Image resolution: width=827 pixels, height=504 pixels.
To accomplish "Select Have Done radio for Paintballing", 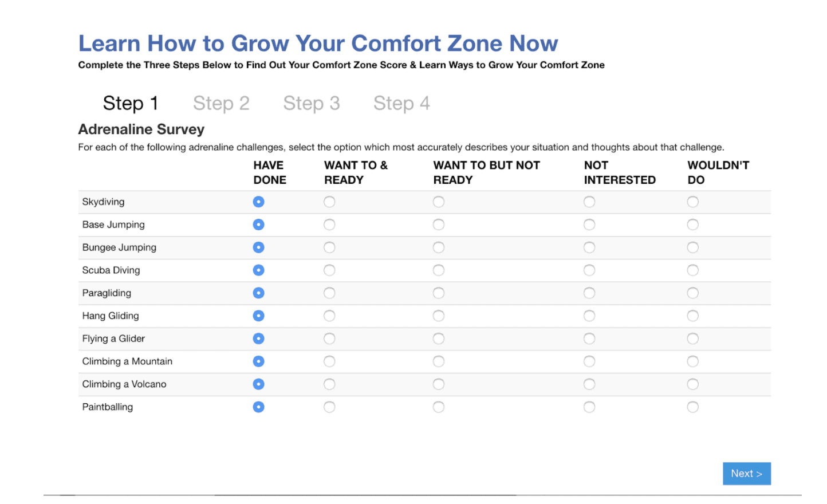I will (259, 407).
